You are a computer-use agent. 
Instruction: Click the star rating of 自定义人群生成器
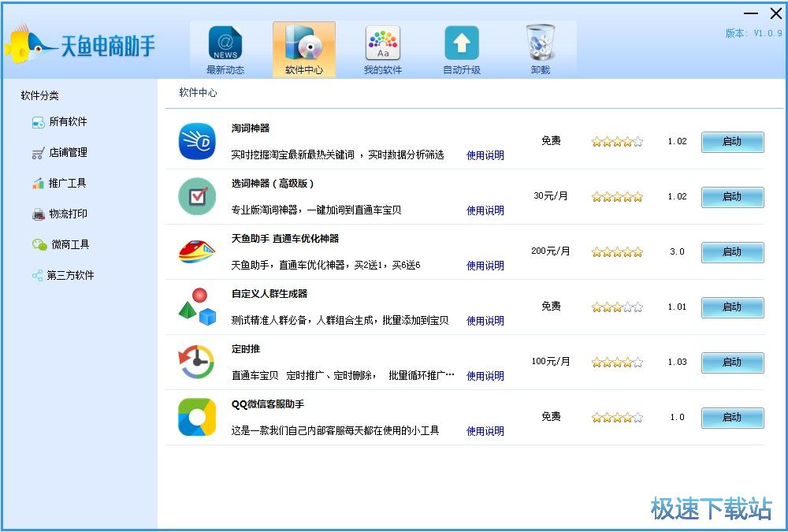617,307
